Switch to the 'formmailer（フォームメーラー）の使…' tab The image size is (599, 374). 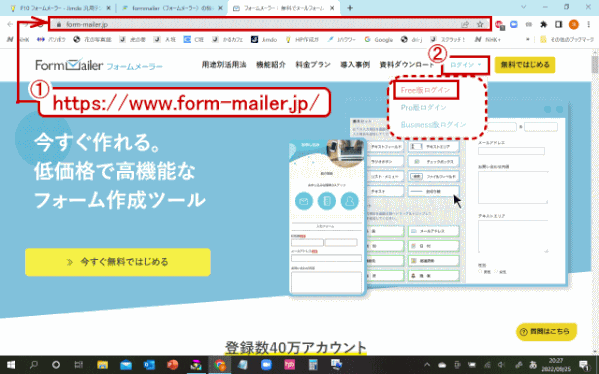click(172, 8)
